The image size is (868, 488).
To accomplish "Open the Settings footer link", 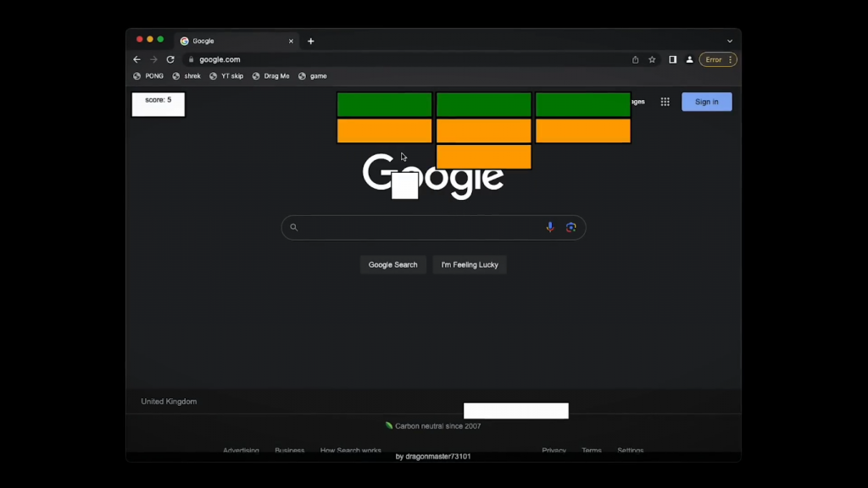I will coord(631,450).
